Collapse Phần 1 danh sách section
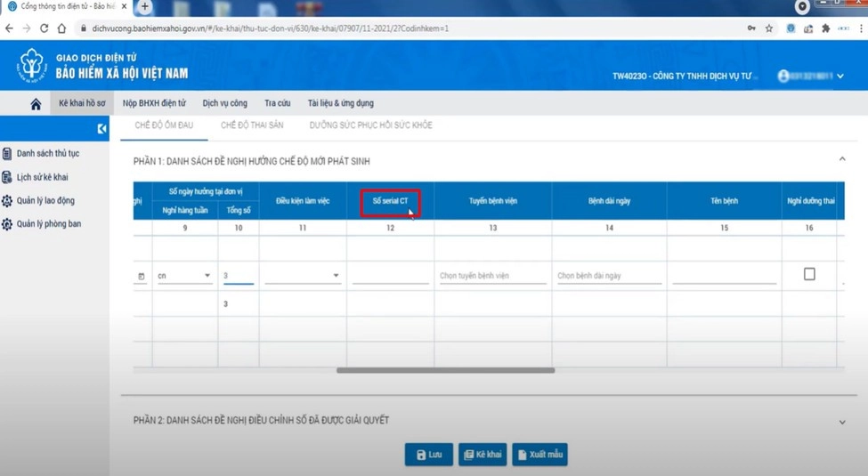The height and width of the screenshot is (476, 868). [x=841, y=159]
